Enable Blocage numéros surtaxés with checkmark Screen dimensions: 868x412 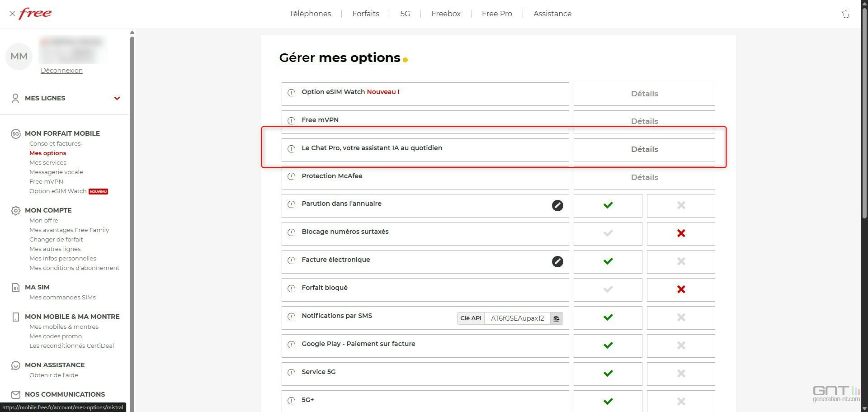[x=608, y=233]
